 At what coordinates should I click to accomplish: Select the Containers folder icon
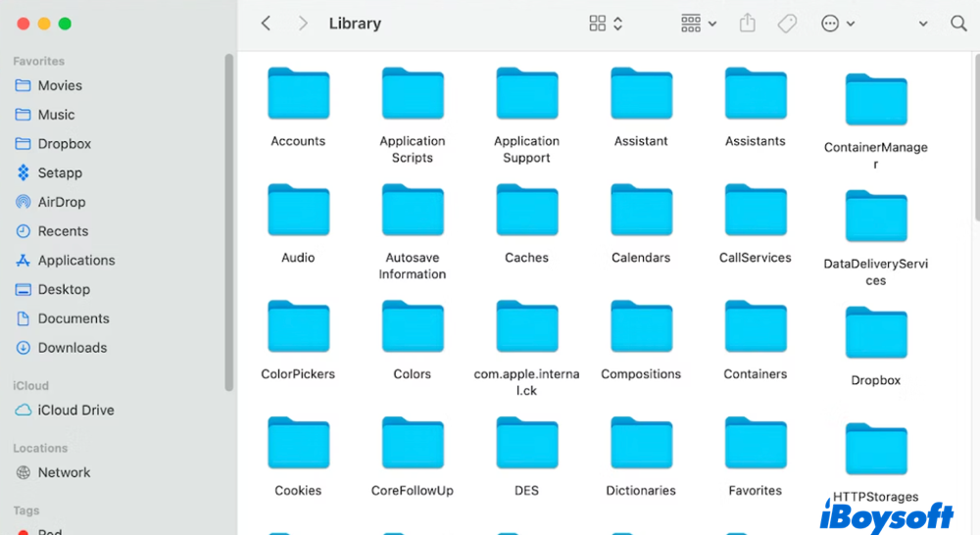[x=755, y=327]
